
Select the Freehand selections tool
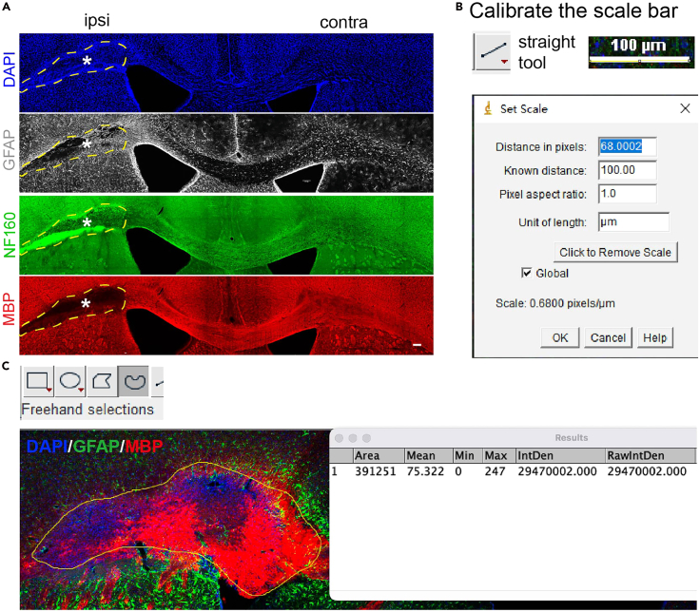click(133, 381)
